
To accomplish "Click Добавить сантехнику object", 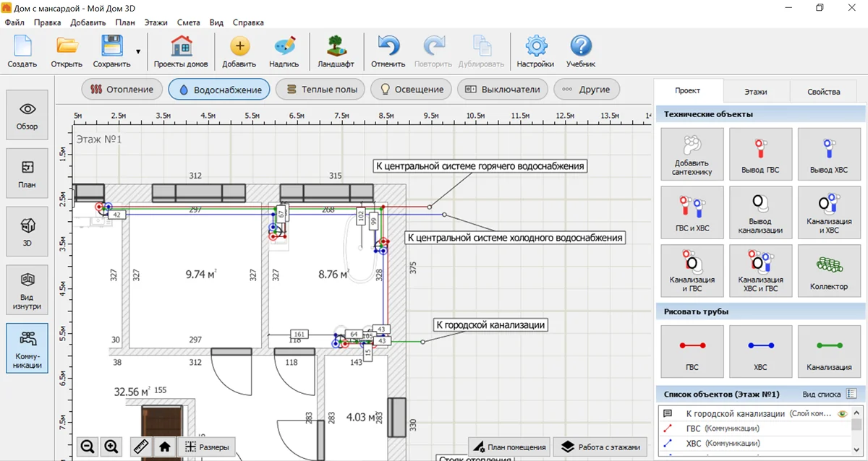I will tap(692, 154).
